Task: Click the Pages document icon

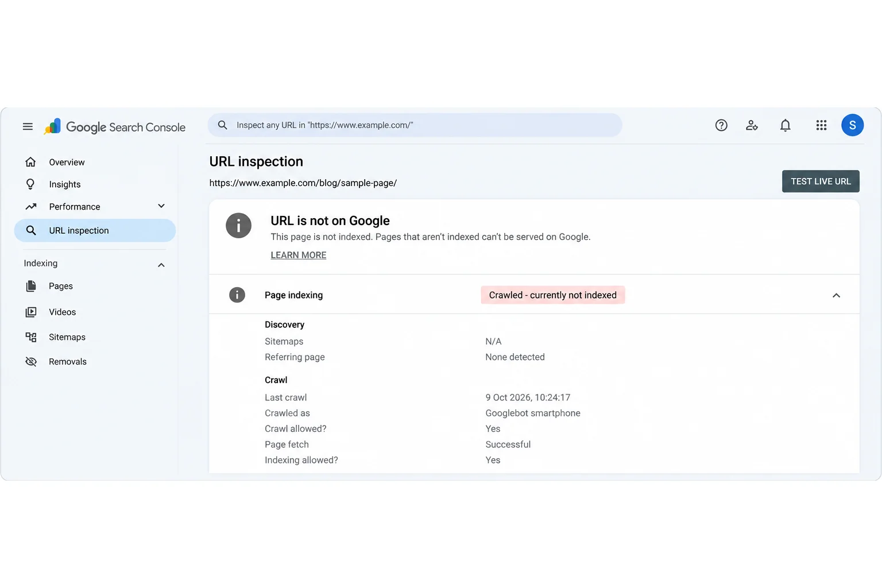Action: pyautogui.click(x=31, y=286)
